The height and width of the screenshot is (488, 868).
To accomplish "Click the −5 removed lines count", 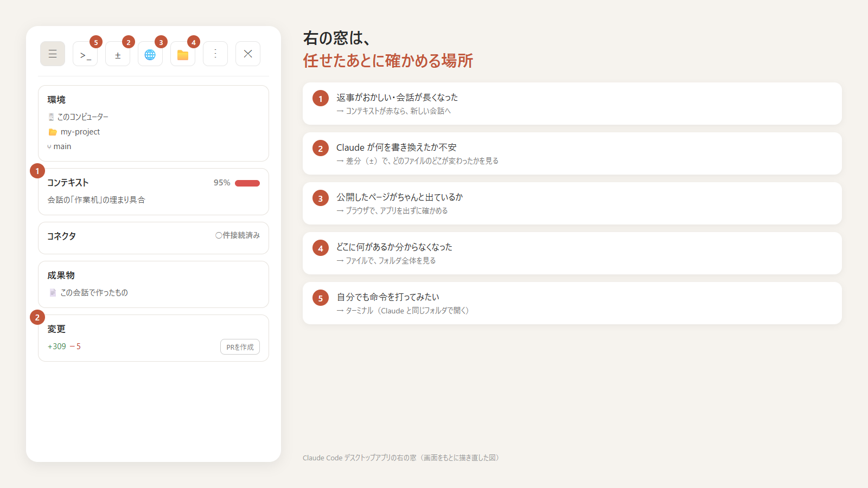I will pyautogui.click(x=75, y=346).
